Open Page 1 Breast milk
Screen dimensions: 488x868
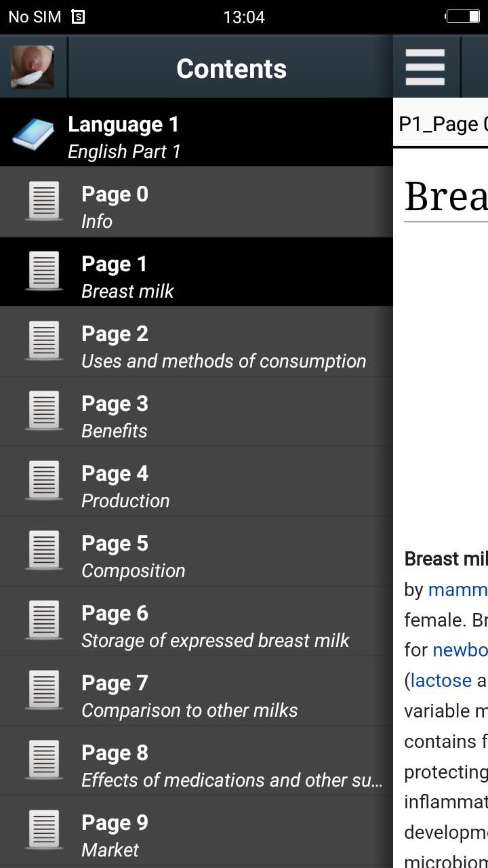point(197,271)
